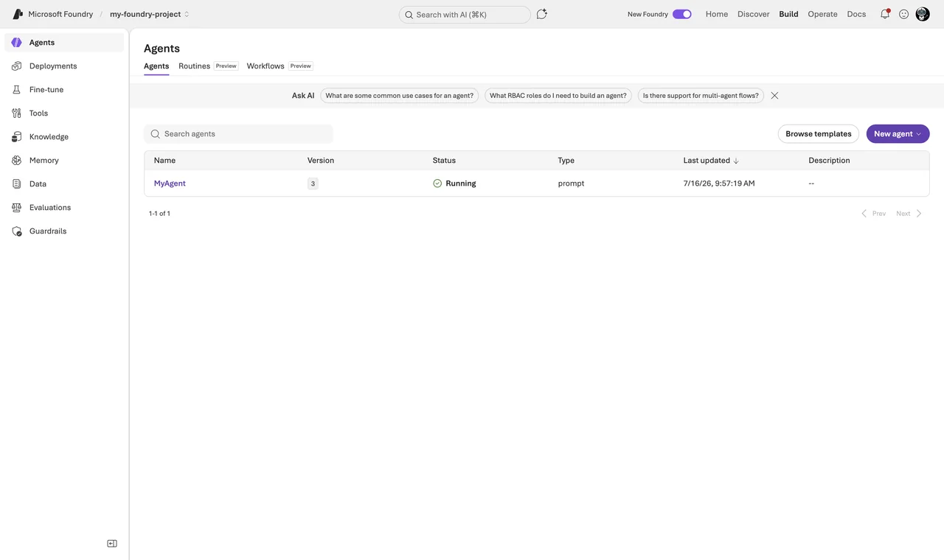The width and height of the screenshot is (944, 560).
Task: Open the Evaluations sidebar icon
Action: click(x=17, y=208)
